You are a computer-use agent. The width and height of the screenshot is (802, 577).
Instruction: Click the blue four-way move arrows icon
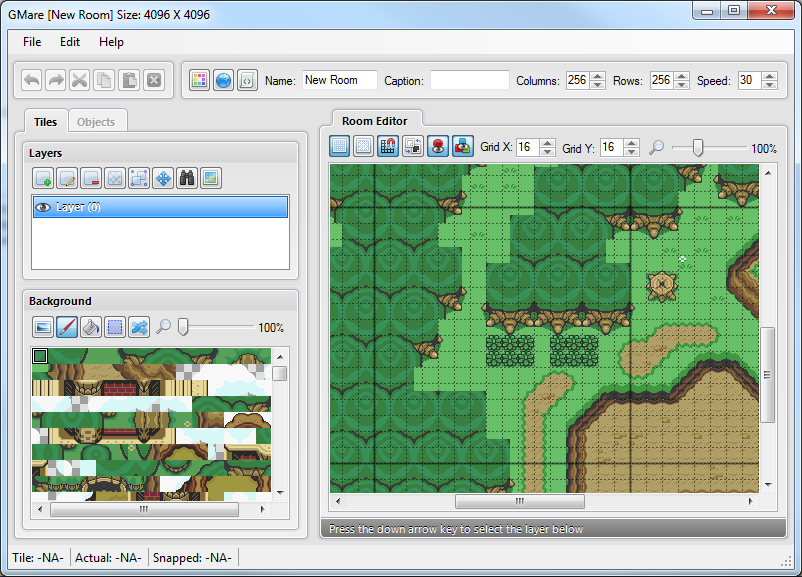[x=163, y=178]
